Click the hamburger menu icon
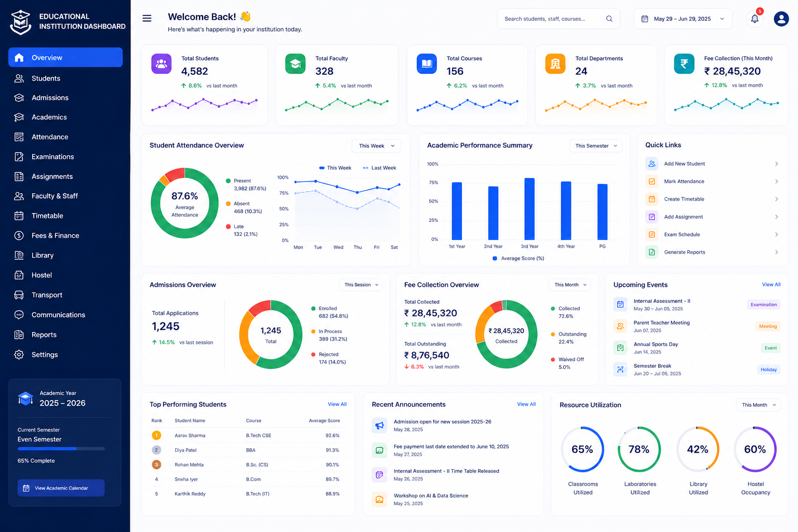Image resolution: width=798 pixels, height=532 pixels. coord(147,18)
